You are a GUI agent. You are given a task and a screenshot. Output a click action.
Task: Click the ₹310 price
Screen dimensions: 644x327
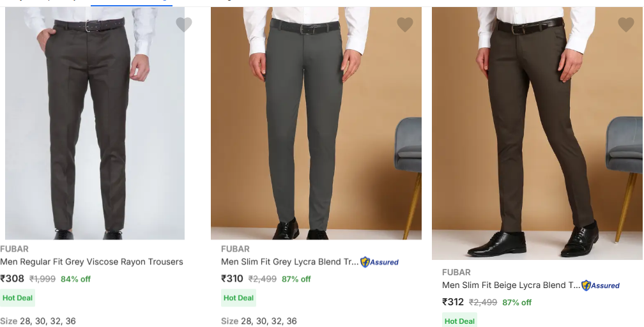(232, 278)
